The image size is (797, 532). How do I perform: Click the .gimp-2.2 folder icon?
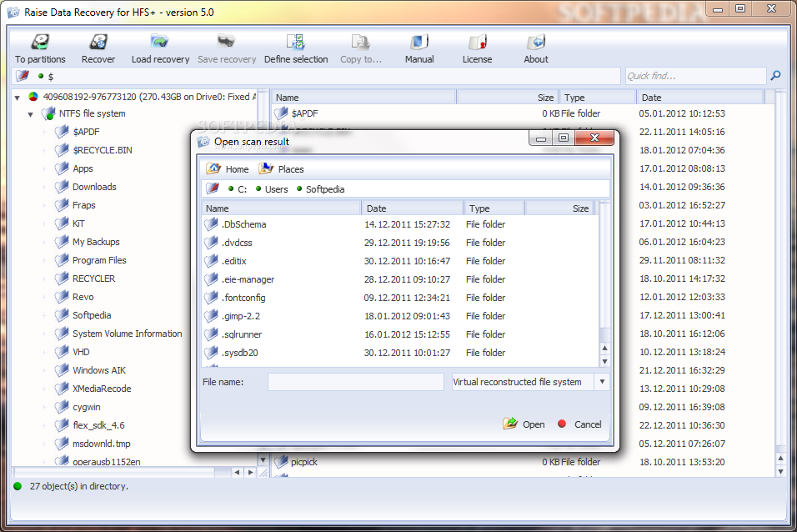click(x=211, y=315)
